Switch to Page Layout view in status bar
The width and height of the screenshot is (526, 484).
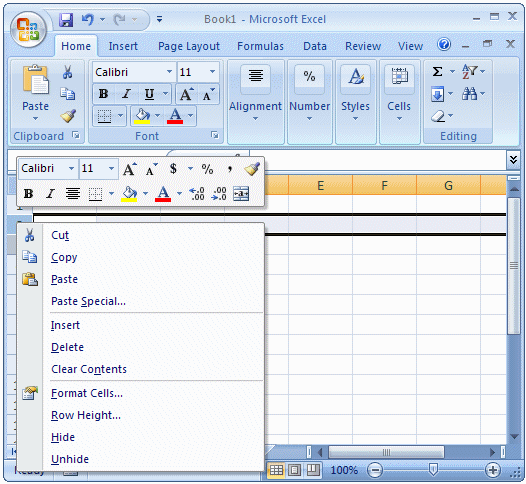[294, 470]
